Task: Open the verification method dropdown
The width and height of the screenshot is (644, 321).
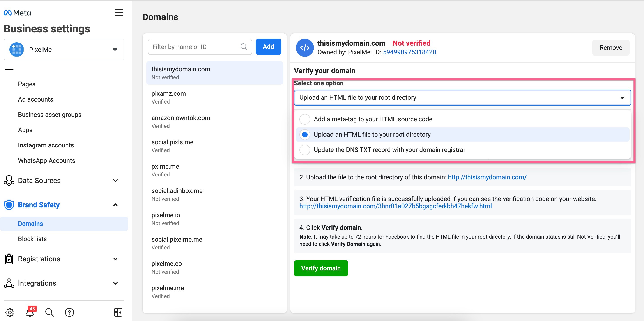Action: click(462, 98)
